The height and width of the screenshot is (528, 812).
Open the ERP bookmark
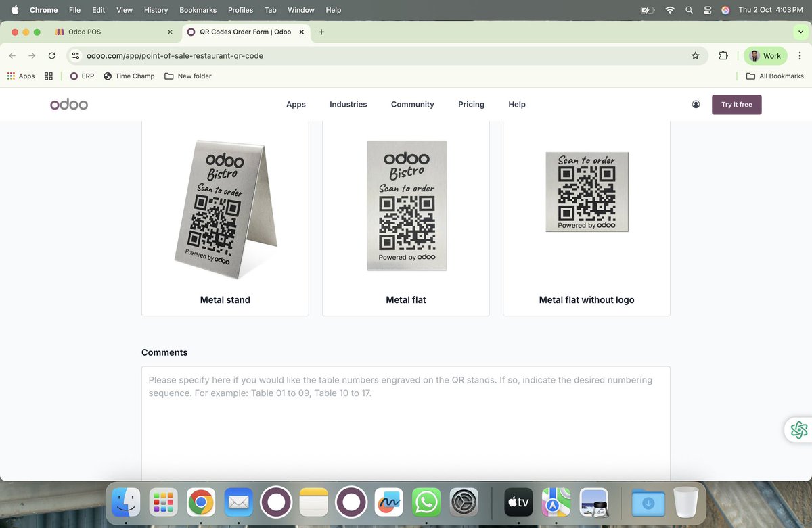coord(82,76)
